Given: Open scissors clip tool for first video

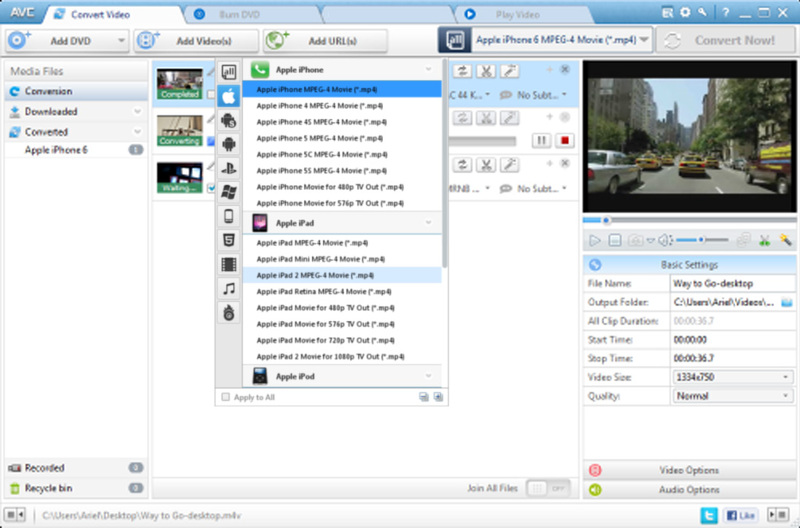Looking at the screenshot, I should (486, 71).
